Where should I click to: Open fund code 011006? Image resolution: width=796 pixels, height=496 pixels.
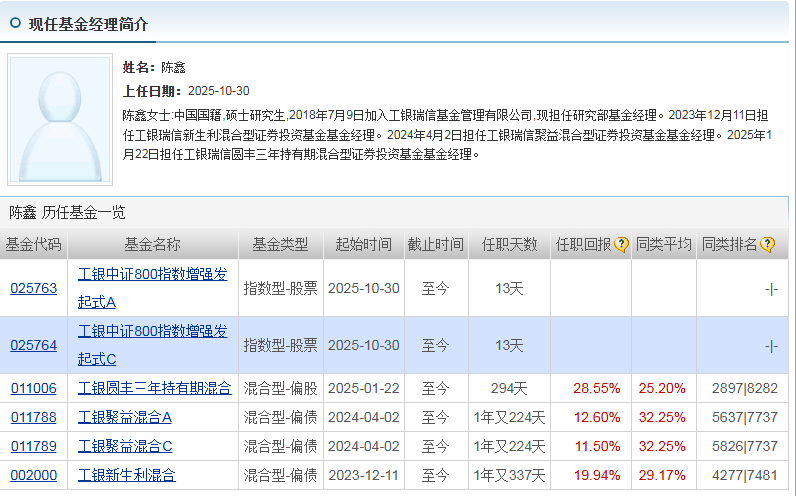point(34,388)
